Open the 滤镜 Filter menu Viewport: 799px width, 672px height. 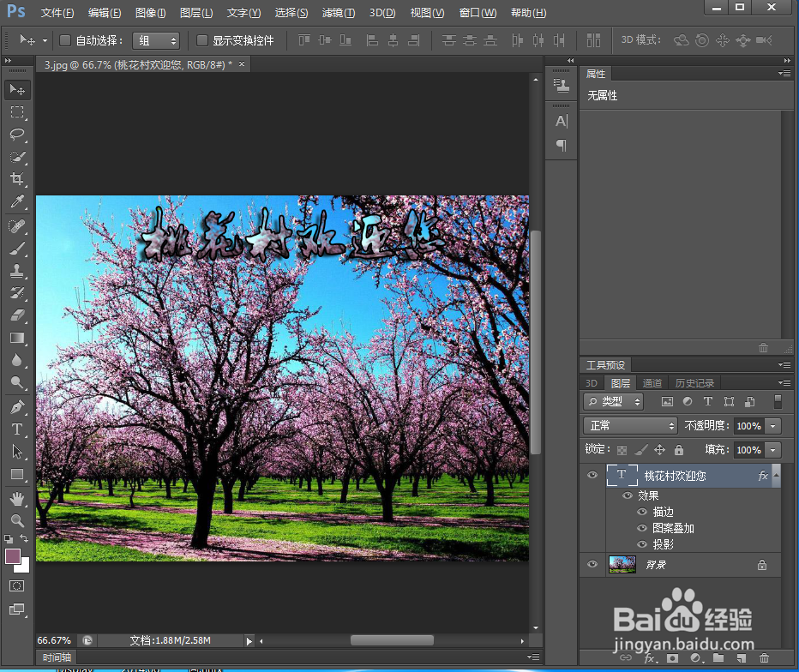[x=339, y=13]
